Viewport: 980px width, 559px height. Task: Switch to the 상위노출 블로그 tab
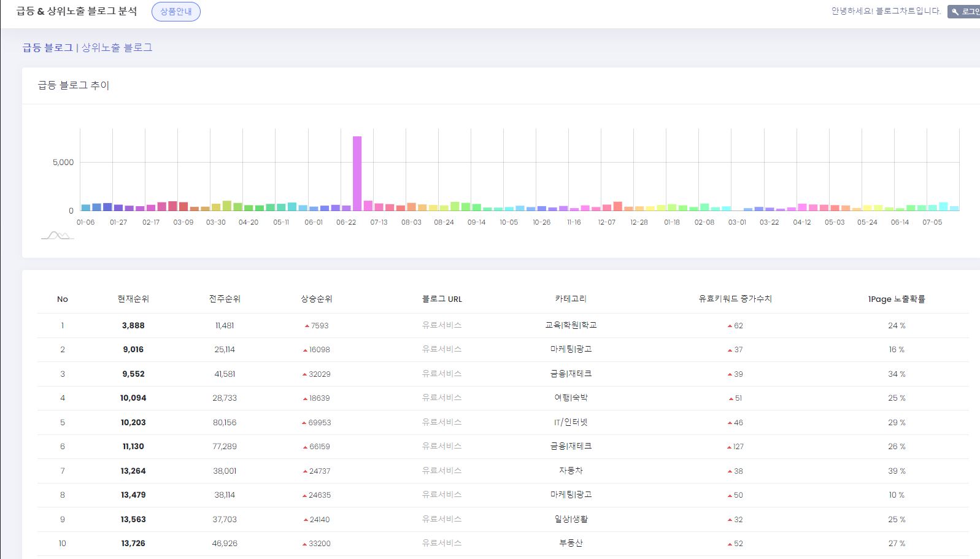click(117, 48)
